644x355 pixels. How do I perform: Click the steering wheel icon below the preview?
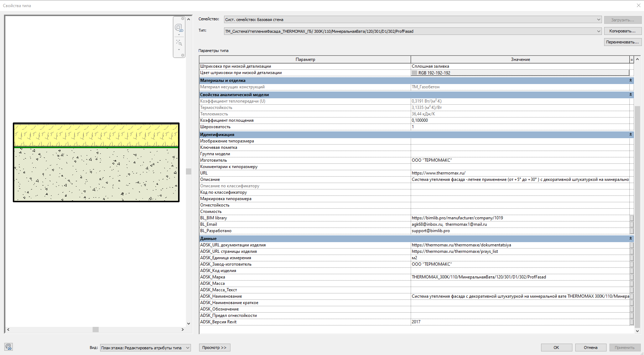9,347
